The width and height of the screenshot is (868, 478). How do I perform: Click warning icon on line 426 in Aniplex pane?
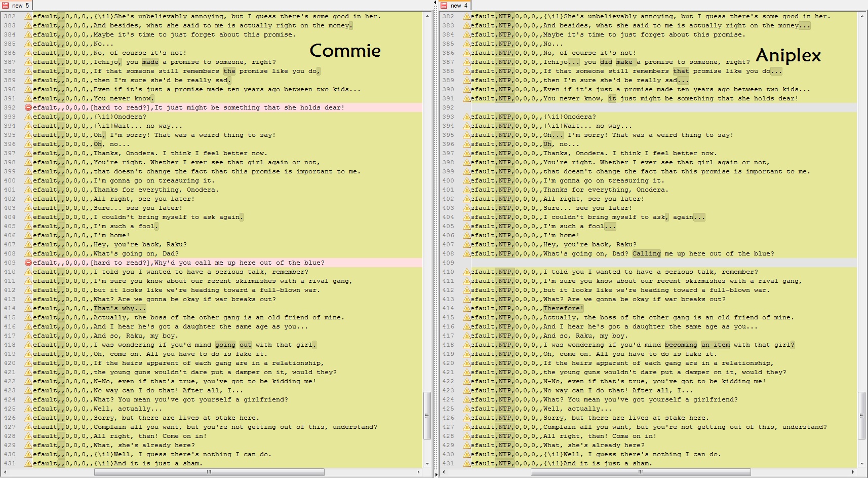(x=466, y=418)
